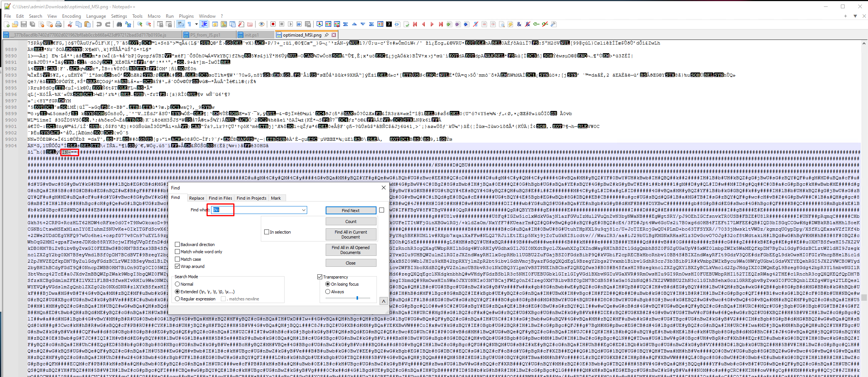The image size is (868, 377).
Task: Click the Save All toolbar icon
Action: [x=32, y=24]
